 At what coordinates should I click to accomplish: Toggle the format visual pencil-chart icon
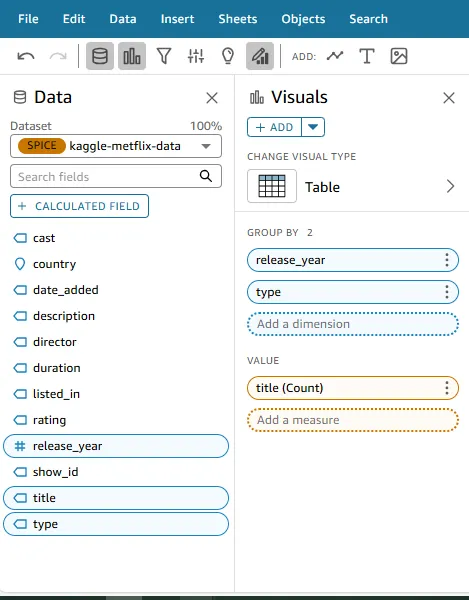260,56
